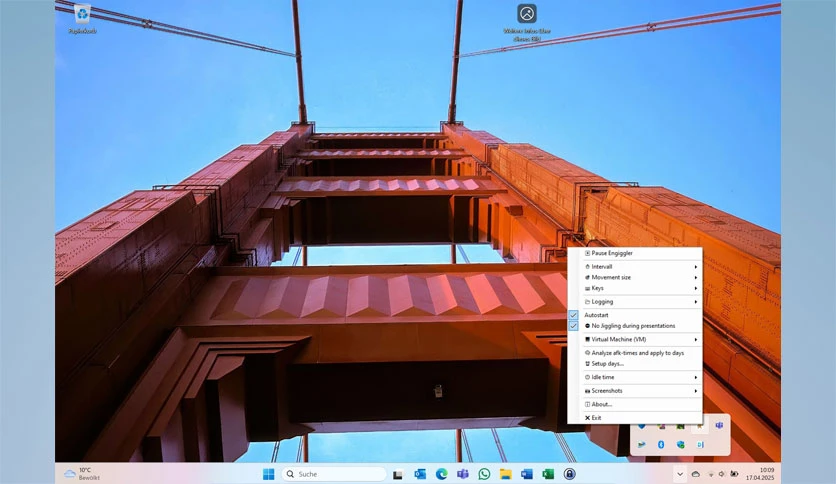This screenshot has height=484, width=836.
Task: Open the Screenshots submenu
Action: pos(634,391)
